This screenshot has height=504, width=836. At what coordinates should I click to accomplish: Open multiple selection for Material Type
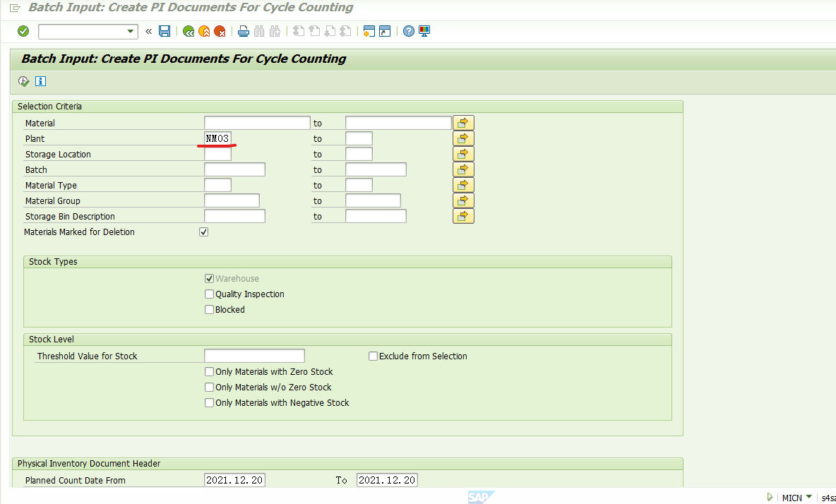click(x=463, y=185)
